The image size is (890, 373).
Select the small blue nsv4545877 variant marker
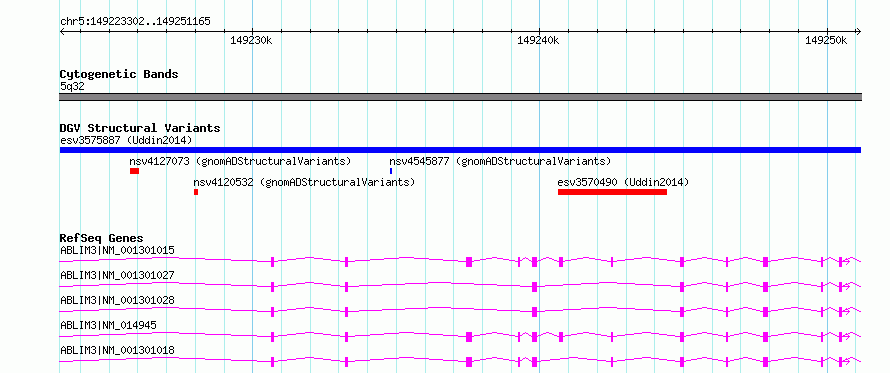[x=391, y=171]
